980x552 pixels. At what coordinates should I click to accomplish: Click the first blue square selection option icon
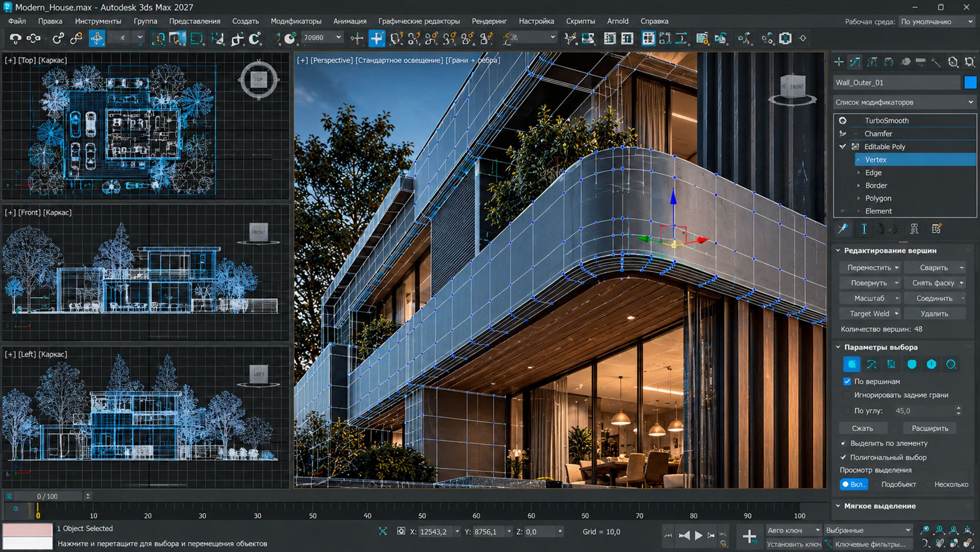[x=851, y=364]
